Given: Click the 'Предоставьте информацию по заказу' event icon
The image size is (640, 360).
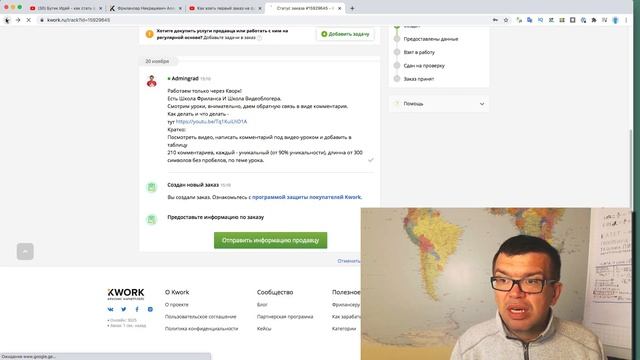Looking at the screenshot, I should [151, 220].
